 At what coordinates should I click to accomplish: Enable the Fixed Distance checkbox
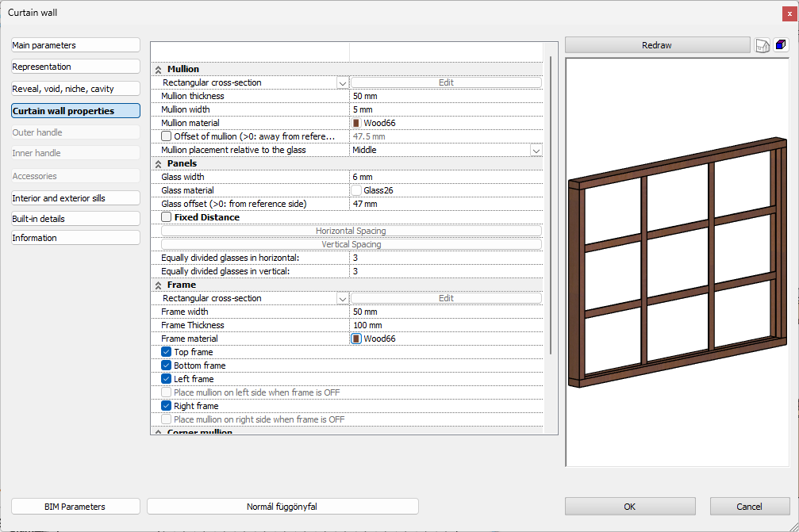[166, 217]
